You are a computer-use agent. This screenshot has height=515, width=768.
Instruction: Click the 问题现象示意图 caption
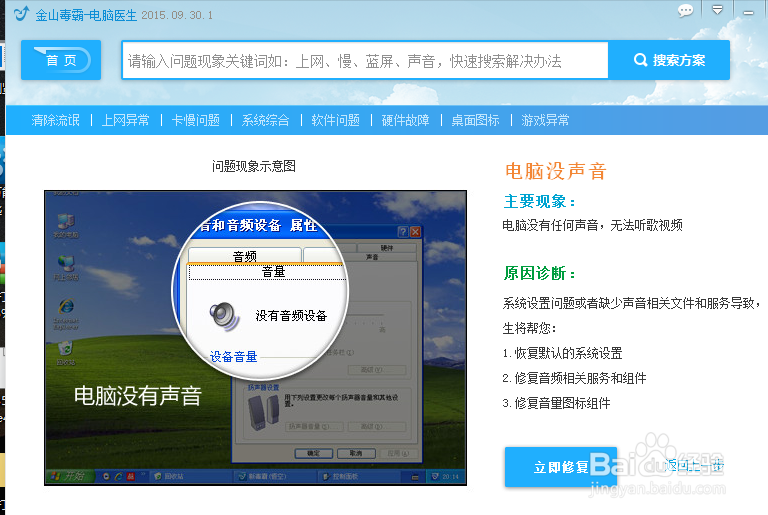pos(254,166)
